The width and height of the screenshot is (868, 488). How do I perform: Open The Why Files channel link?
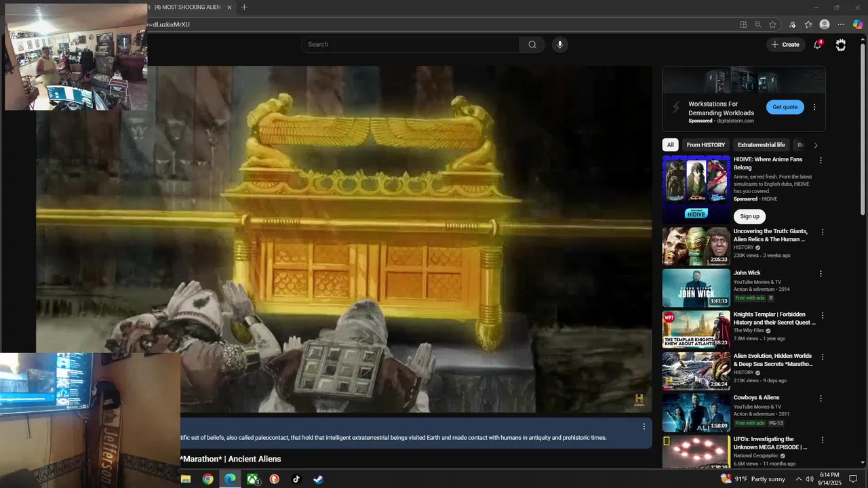(x=750, y=331)
